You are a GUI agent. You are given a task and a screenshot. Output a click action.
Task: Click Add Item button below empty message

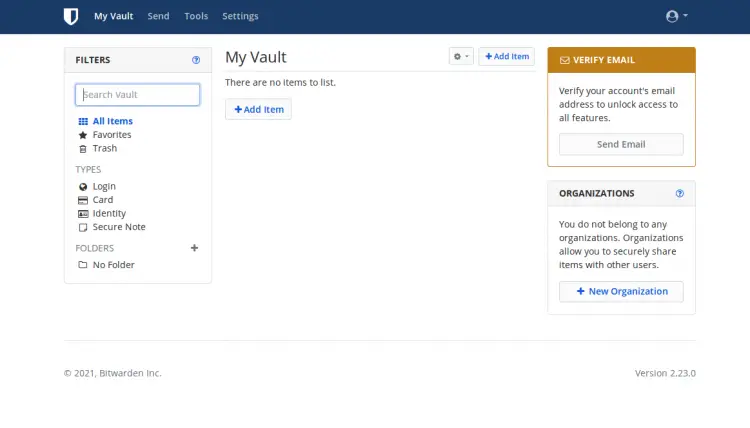(258, 109)
